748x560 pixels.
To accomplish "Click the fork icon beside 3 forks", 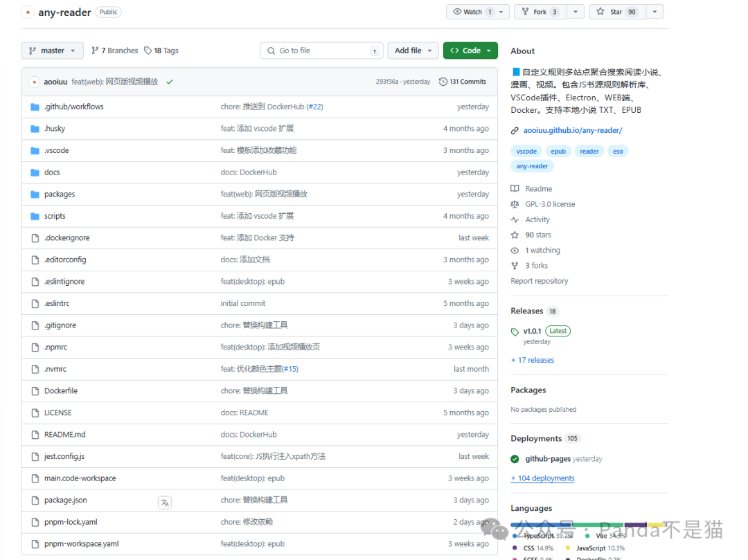I will click(x=515, y=266).
